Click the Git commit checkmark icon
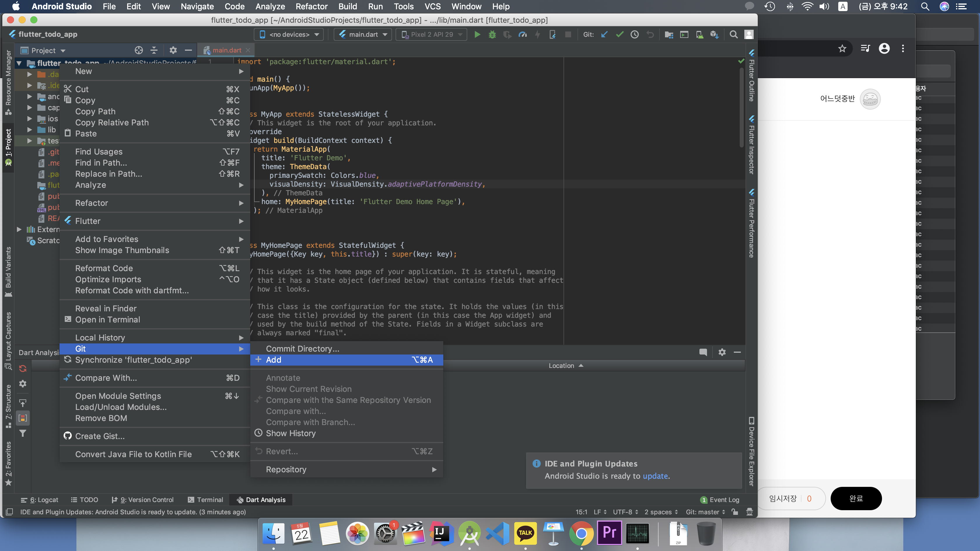 619,35
